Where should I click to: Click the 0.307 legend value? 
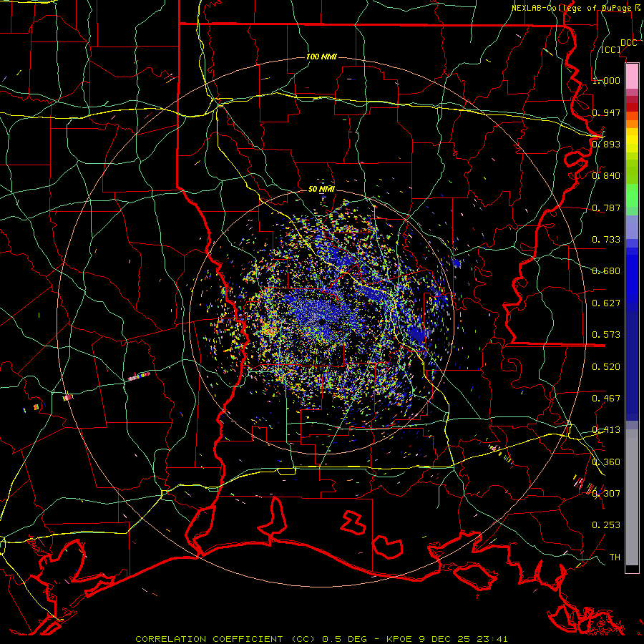tap(606, 494)
